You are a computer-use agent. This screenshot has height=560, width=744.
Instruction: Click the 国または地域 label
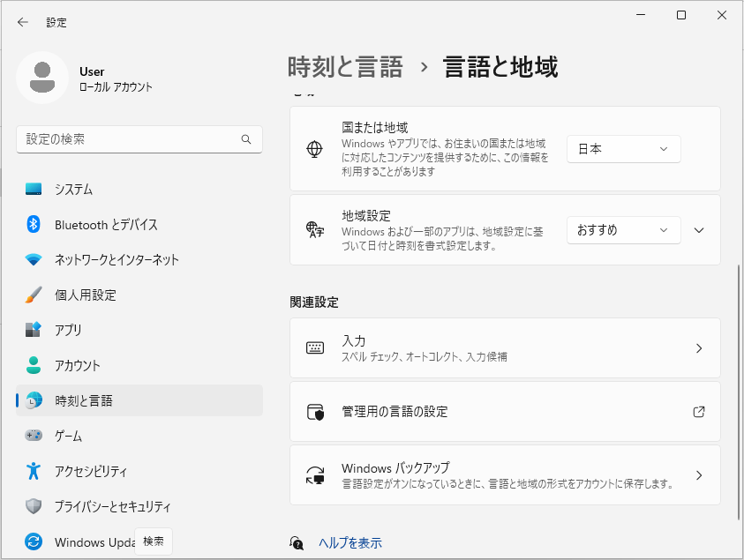point(375,127)
